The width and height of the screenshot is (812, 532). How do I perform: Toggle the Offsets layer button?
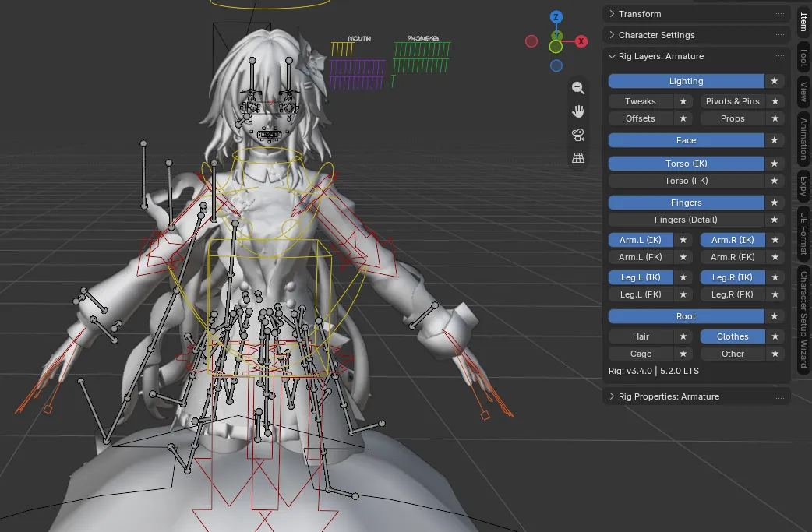(641, 118)
